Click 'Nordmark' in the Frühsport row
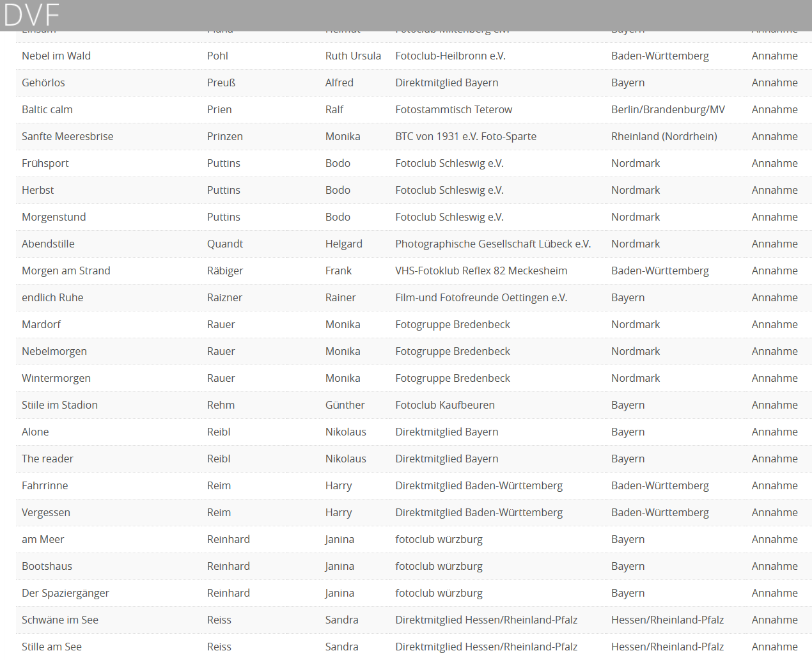Viewport: 812px width, 660px height. 636,163
